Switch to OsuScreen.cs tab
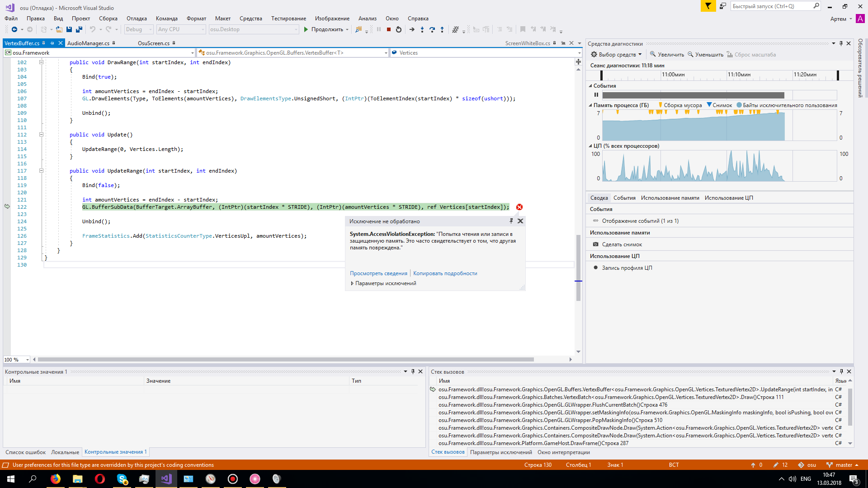 (x=154, y=43)
